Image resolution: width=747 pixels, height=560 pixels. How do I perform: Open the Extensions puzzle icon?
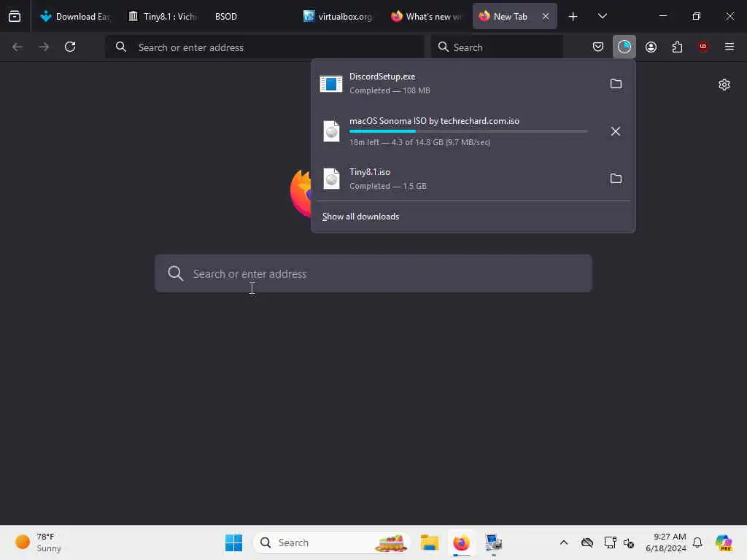(677, 47)
